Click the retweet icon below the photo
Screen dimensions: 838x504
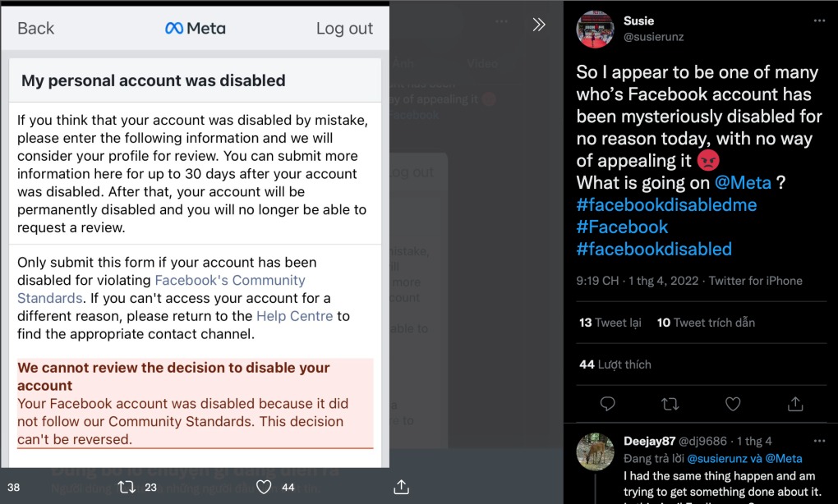tap(127, 488)
